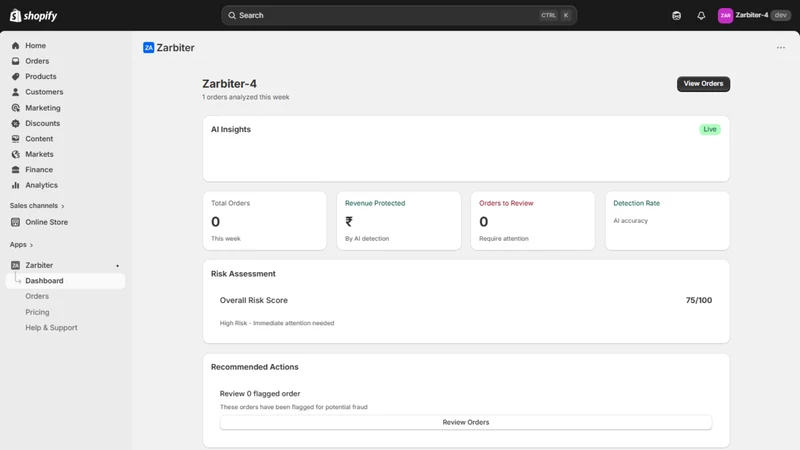Click the Discounts badge icon

coord(15,123)
